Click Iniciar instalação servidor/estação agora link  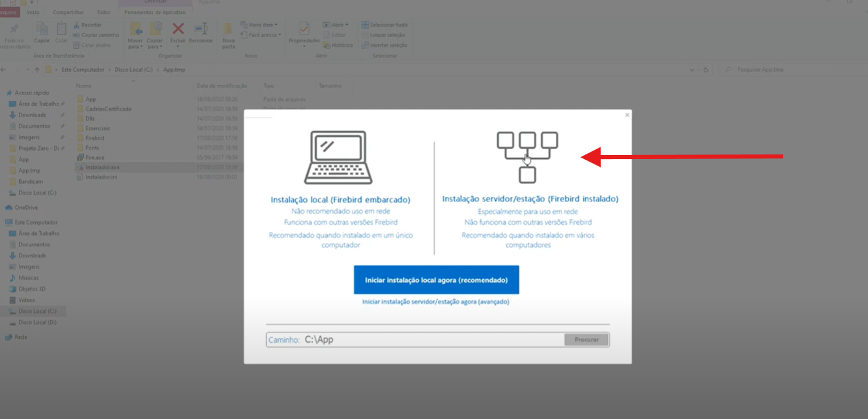(435, 302)
